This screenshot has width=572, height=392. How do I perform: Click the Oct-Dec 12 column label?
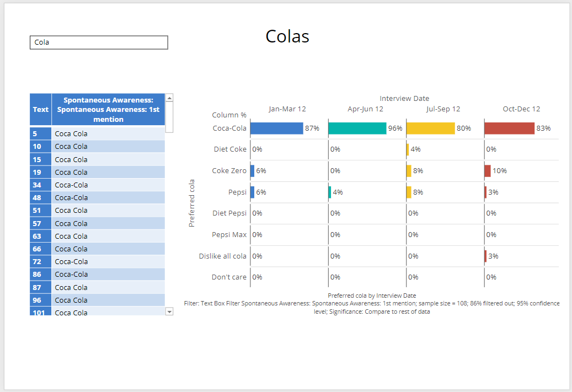point(521,109)
